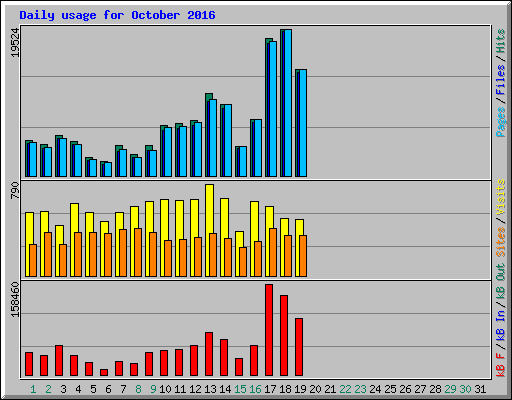Select day 9 on the date axis
This screenshot has width=512, height=400.
pos(153,389)
